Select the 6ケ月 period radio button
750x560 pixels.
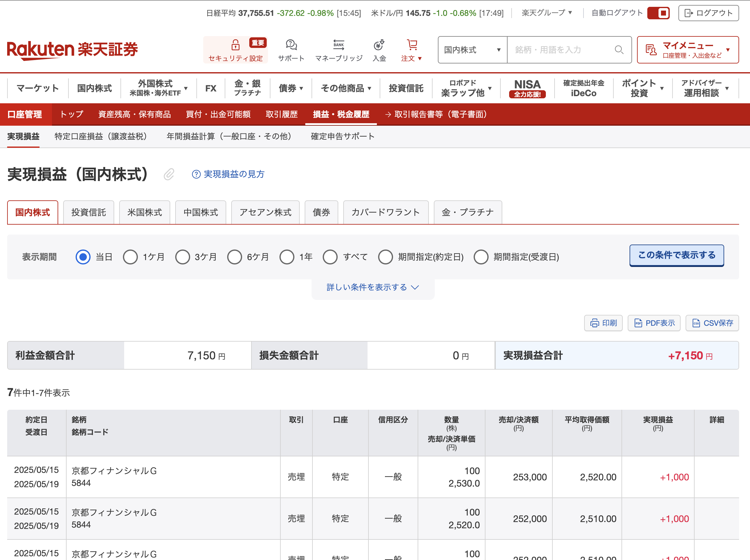coord(235,257)
